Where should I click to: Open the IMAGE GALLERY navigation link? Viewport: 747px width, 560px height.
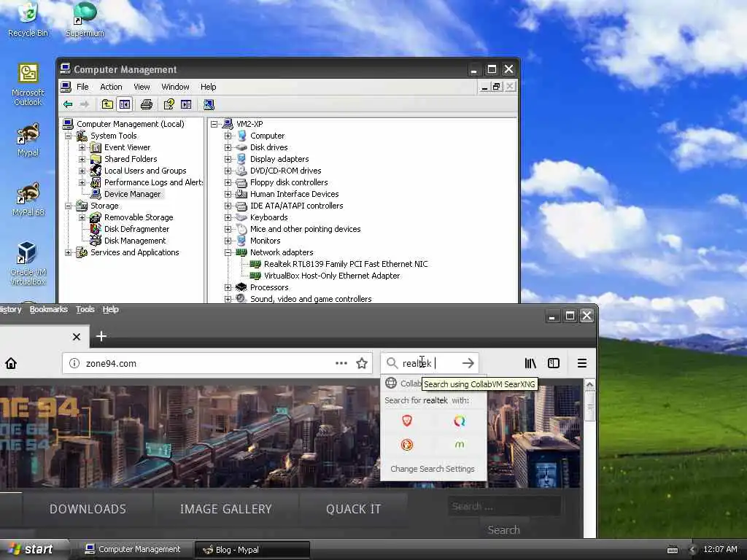click(226, 509)
